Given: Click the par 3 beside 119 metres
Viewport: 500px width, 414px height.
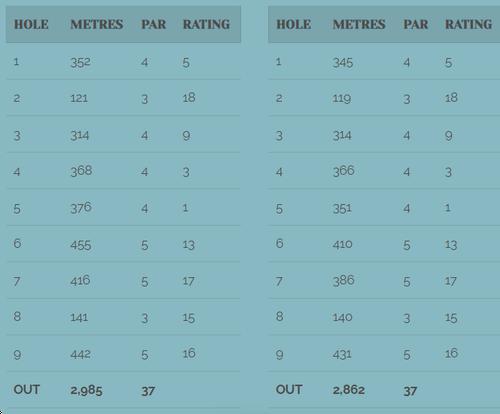Looking at the screenshot, I should coord(407,99).
